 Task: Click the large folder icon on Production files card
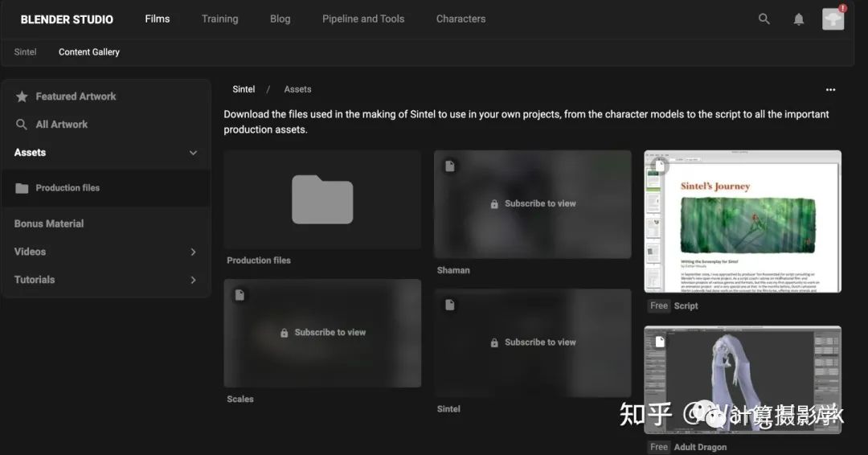[322, 199]
